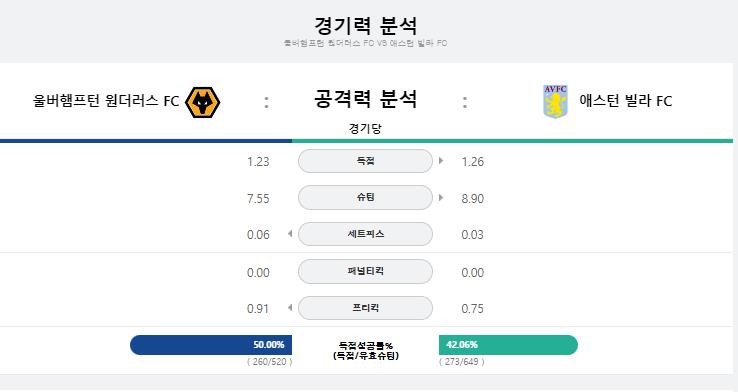Click the arrow left of 프리킥 pill
This screenshot has height=392, width=738.
click(x=290, y=308)
